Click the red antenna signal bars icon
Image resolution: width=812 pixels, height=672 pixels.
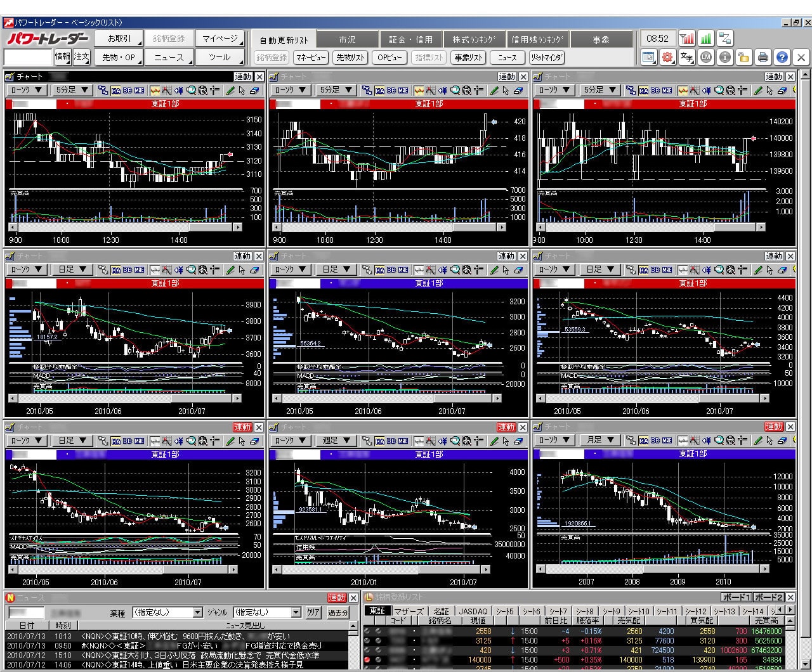[687, 38]
